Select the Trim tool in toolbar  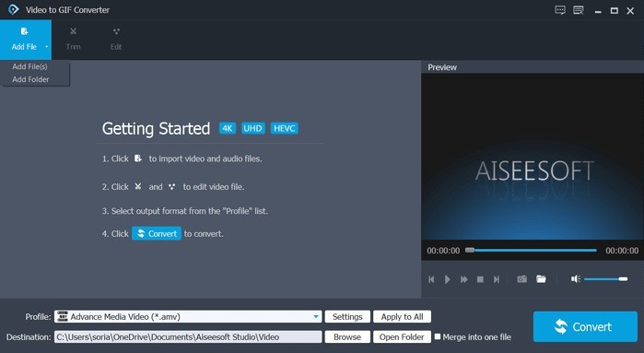point(73,40)
